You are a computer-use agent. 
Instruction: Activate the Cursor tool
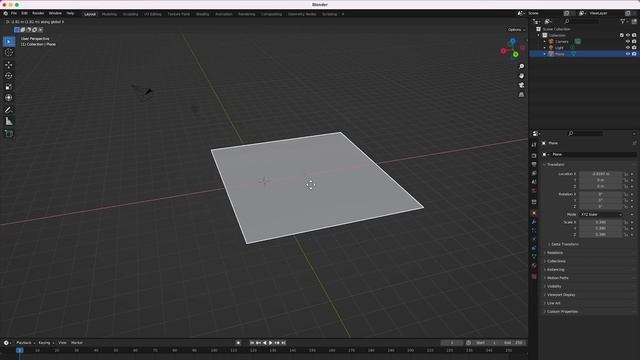pos(9,53)
